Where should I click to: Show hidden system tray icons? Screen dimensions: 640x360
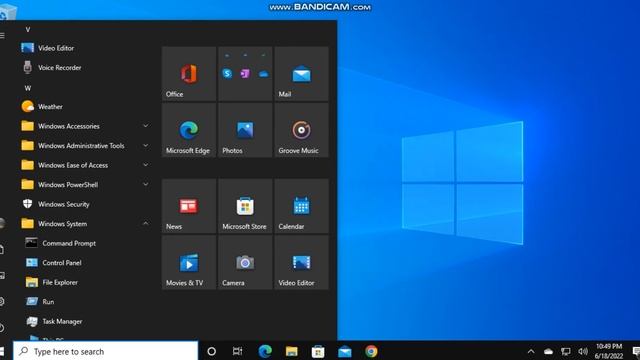pos(531,351)
